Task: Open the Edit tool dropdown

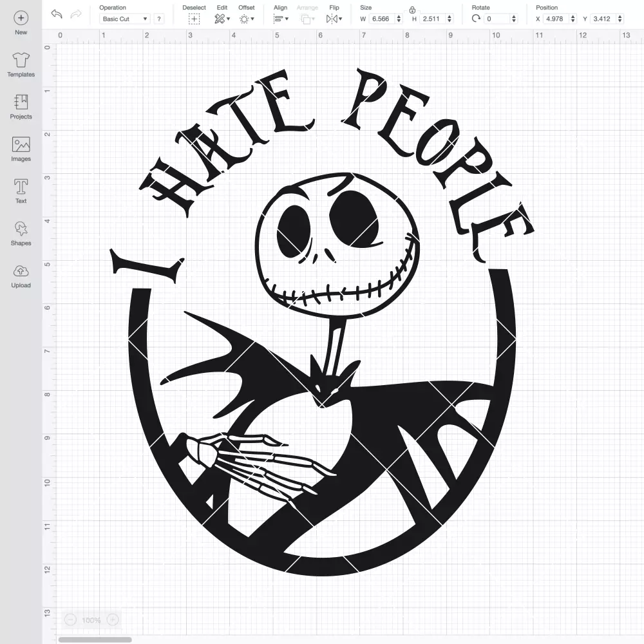Action: 222,19
